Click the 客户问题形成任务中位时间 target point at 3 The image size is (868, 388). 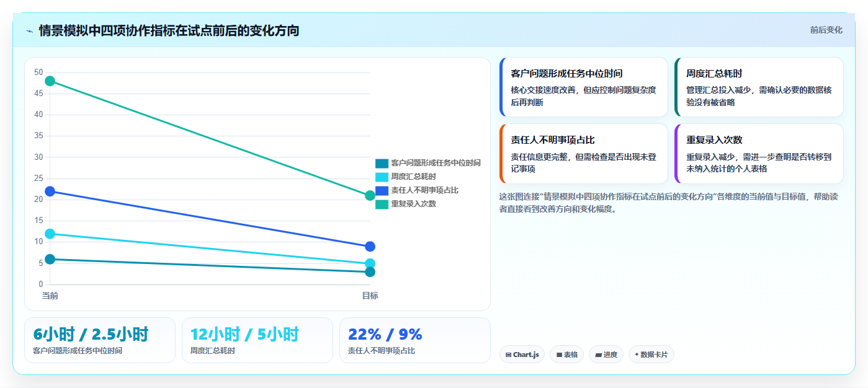click(x=370, y=272)
